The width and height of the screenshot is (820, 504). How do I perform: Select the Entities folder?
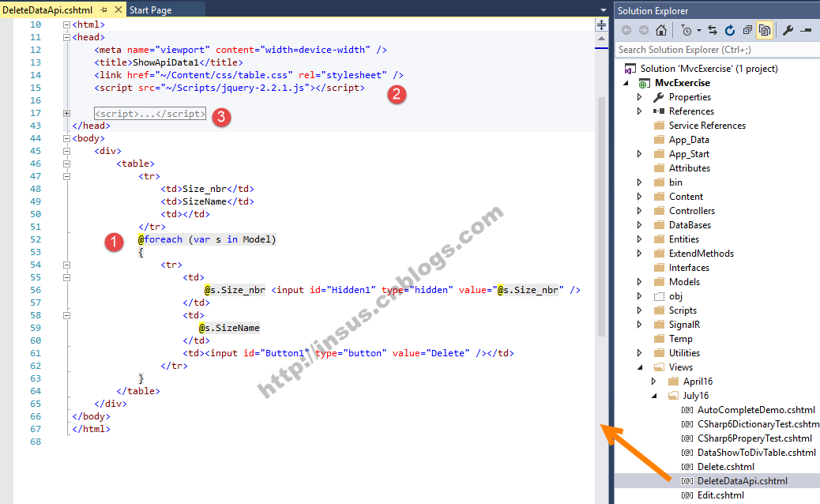point(683,239)
